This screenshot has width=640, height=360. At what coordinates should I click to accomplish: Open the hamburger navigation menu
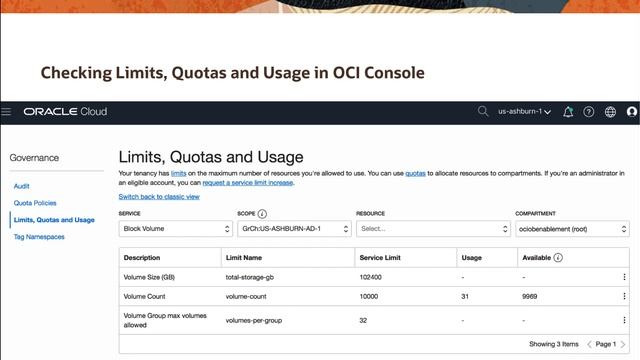6,111
